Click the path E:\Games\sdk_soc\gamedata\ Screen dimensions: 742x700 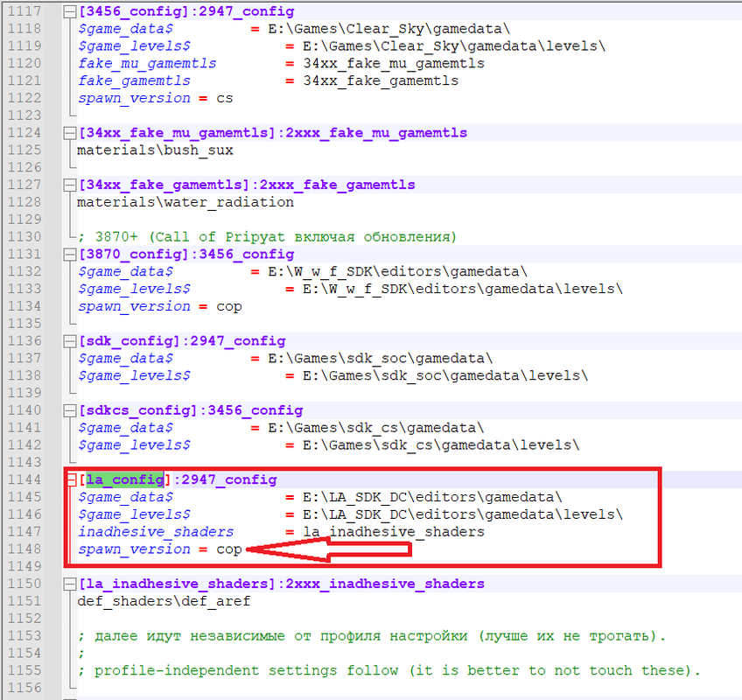pos(381,358)
